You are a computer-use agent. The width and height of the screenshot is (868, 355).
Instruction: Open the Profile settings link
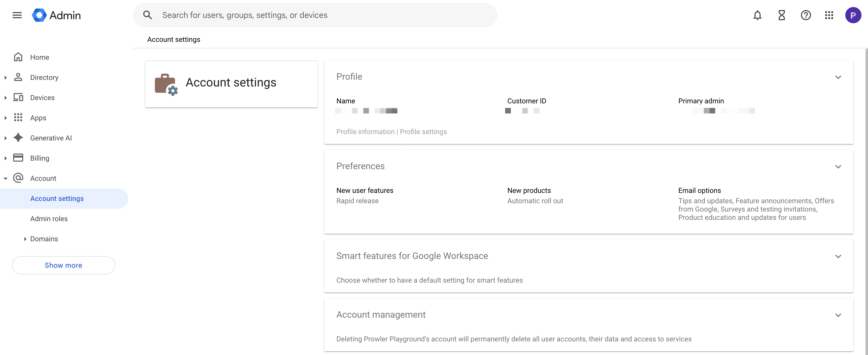(424, 132)
